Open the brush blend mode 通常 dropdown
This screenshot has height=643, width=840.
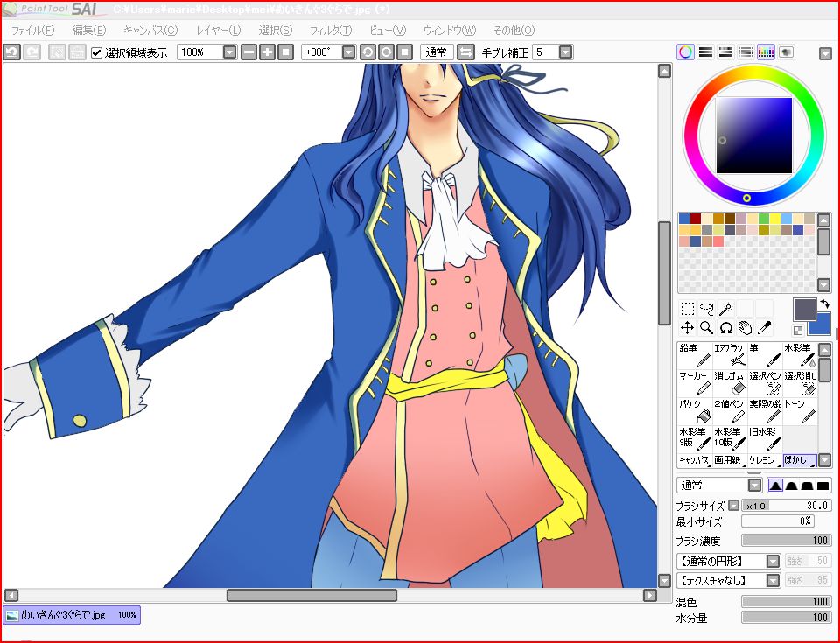pyautogui.click(x=755, y=486)
